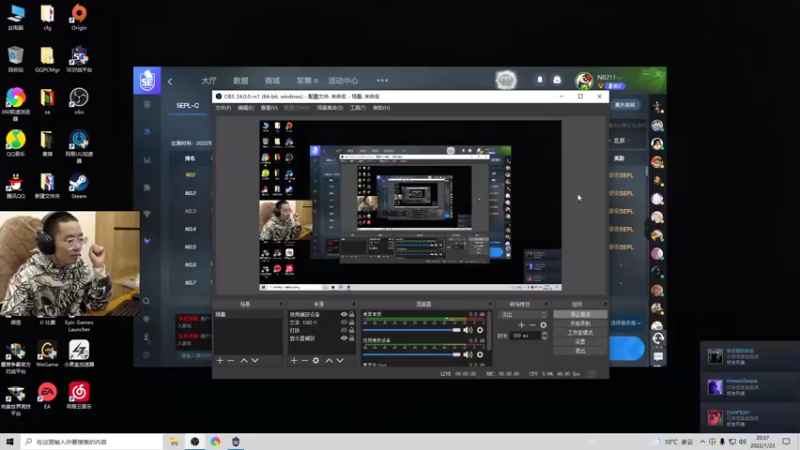This screenshot has height=450, width=800.
Task: Open OBS 查看(V) menu
Action: click(269, 108)
